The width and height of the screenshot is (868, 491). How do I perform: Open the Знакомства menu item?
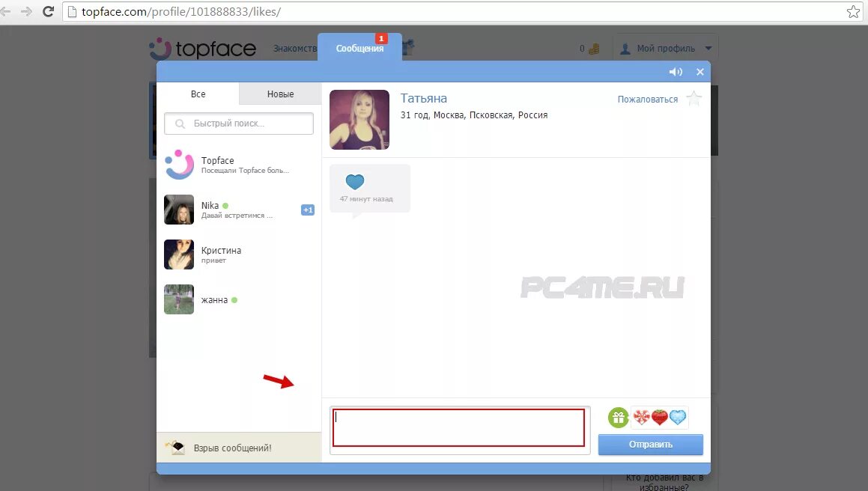tap(295, 49)
